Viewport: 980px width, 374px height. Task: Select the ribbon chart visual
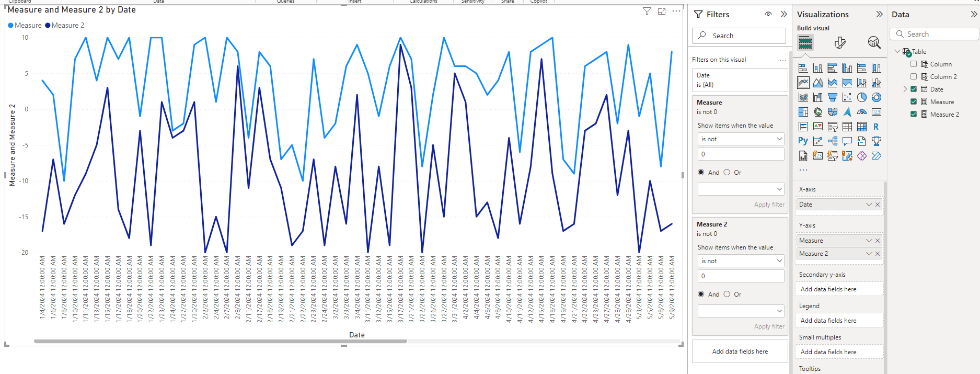[x=803, y=97]
